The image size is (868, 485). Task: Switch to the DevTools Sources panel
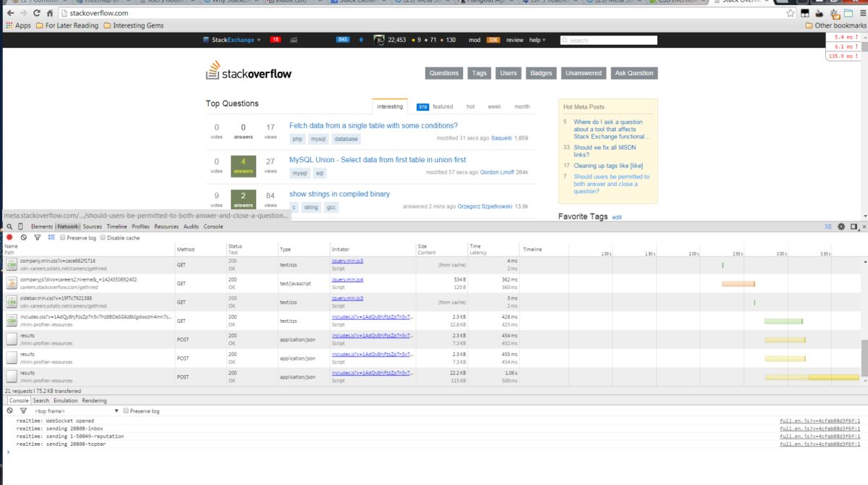(93, 227)
